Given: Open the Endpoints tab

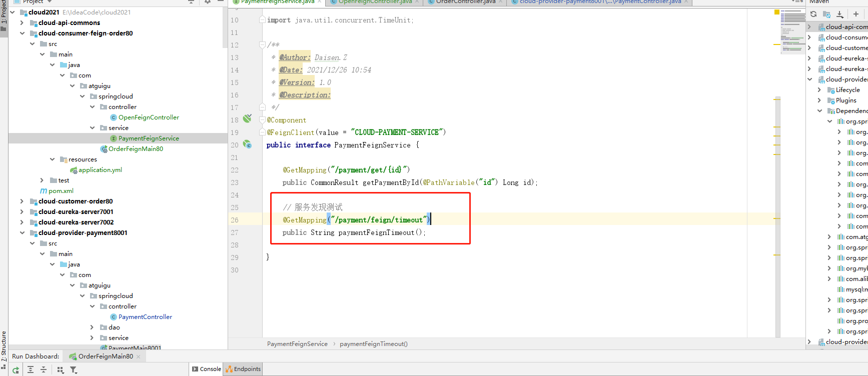Looking at the screenshot, I should pos(243,369).
